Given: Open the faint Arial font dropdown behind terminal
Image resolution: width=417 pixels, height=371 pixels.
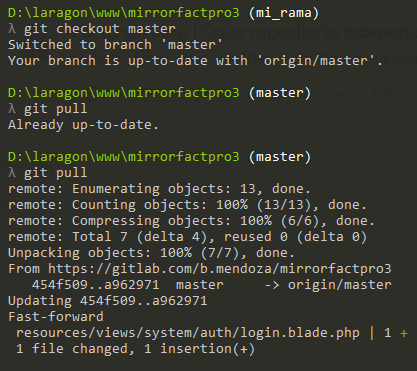Looking at the screenshot, I should pos(383,94).
